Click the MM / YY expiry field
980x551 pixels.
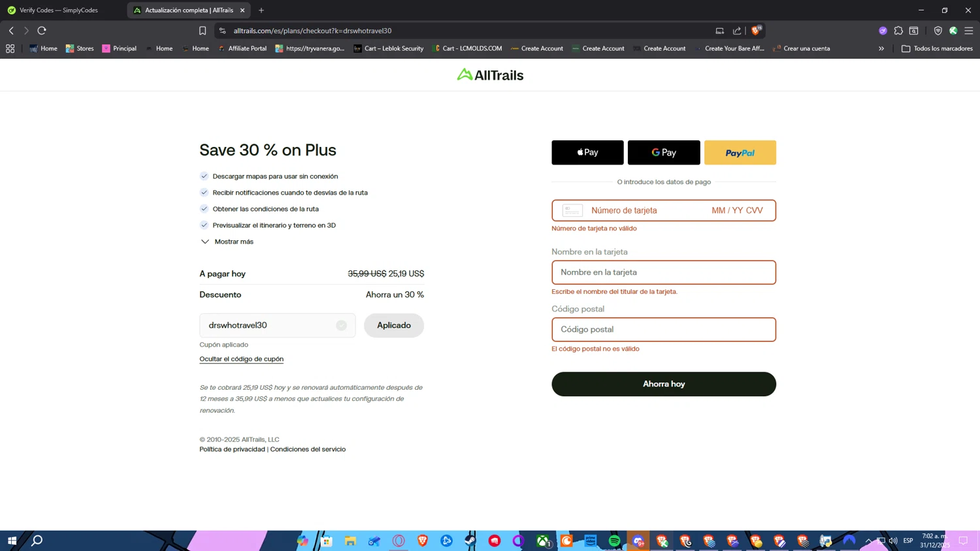pyautogui.click(x=727, y=210)
